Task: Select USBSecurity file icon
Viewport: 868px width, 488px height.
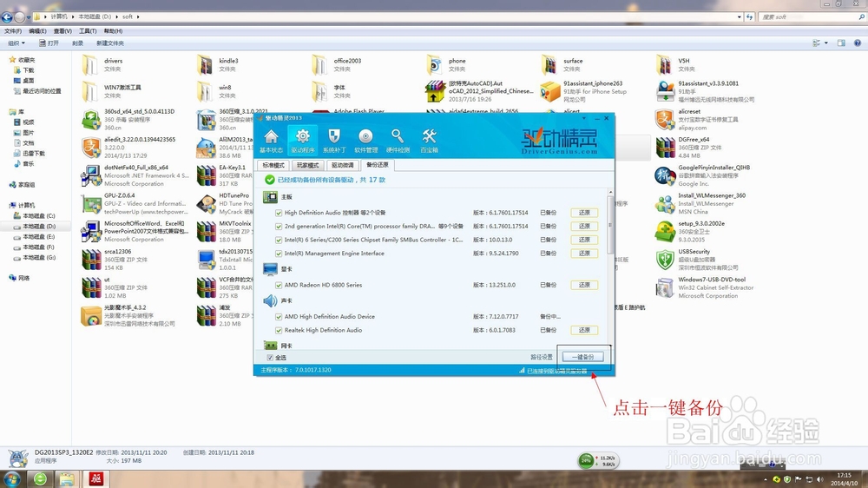Action: (665, 260)
